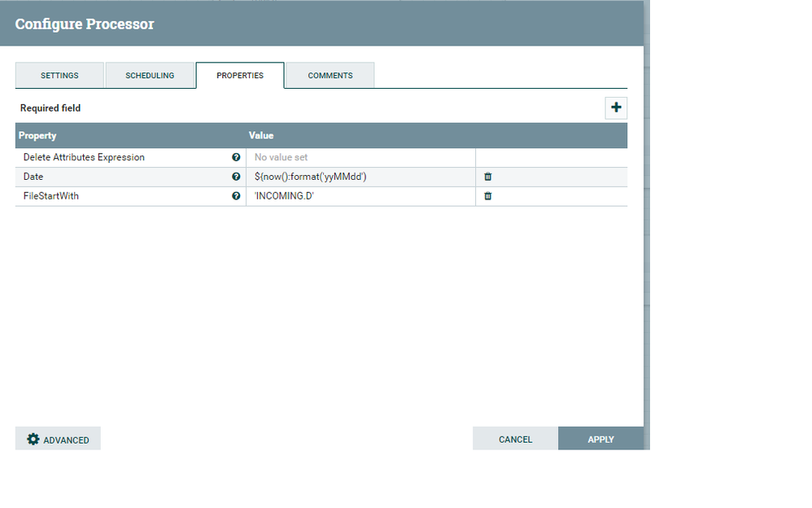Click the plus icon to add property
This screenshot has height=508, width=812.
(x=616, y=107)
